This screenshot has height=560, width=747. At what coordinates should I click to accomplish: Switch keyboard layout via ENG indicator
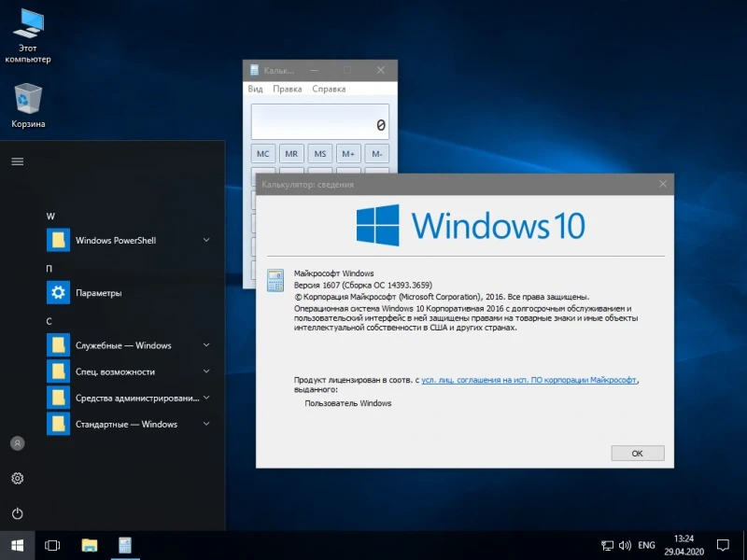(646, 545)
